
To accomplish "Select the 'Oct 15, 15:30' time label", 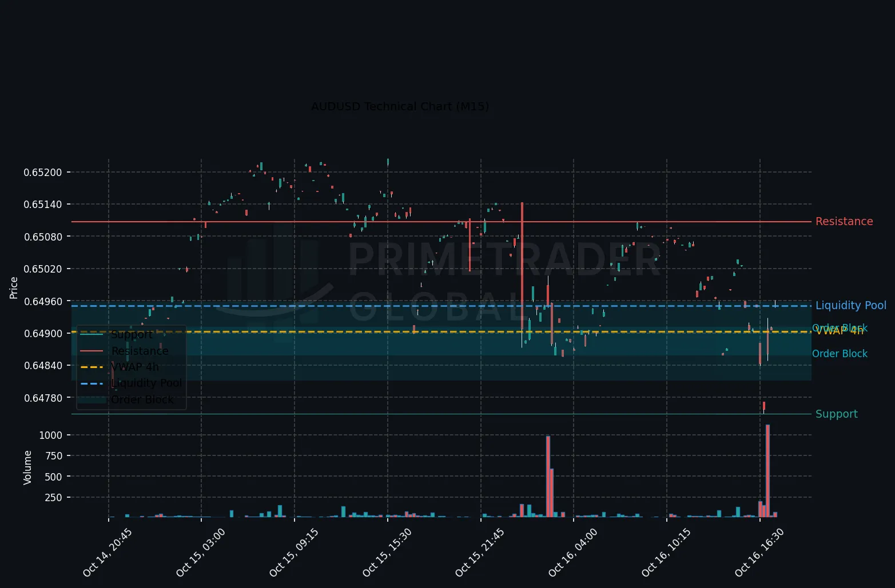I will pyautogui.click(x=387, y=553).
